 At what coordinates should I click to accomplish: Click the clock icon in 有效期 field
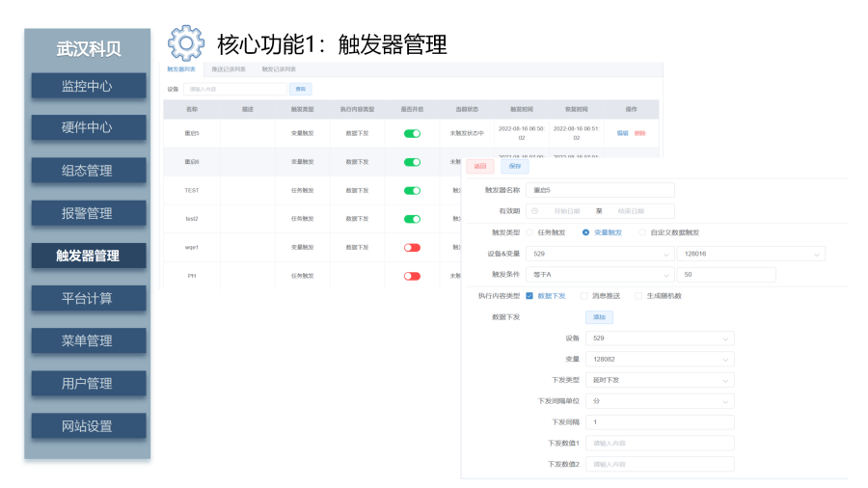click(534, 211)
